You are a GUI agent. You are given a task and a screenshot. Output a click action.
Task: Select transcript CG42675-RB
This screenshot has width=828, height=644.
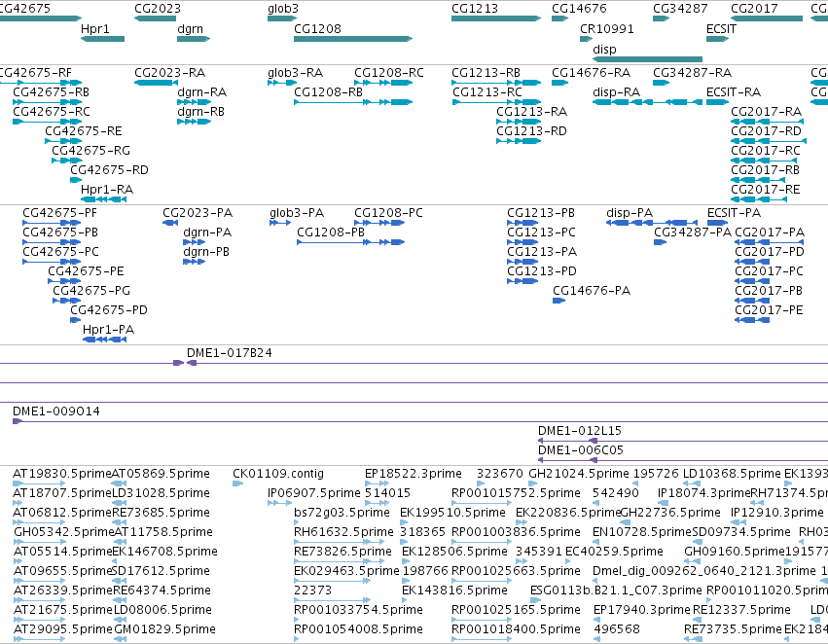click(51, 92)
